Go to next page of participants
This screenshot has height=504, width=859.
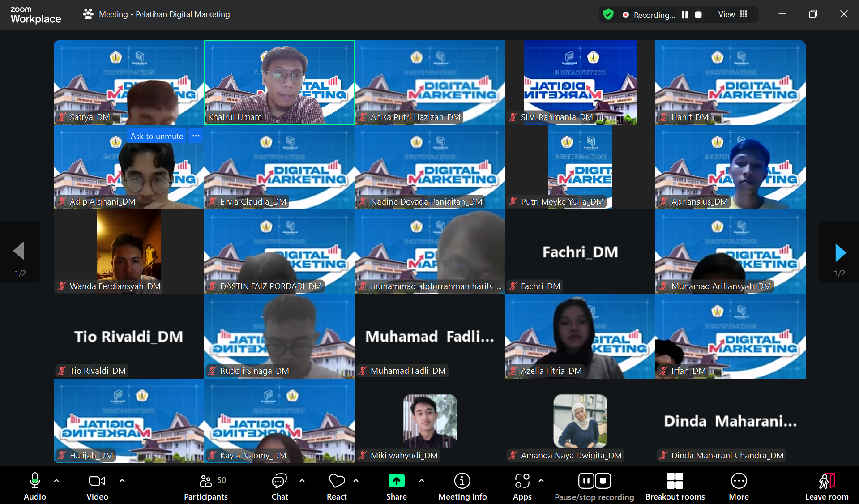coord(840,253)
